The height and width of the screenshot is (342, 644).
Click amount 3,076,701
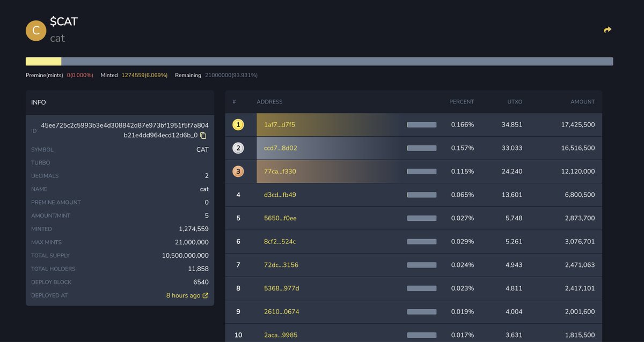click(580, 242)
